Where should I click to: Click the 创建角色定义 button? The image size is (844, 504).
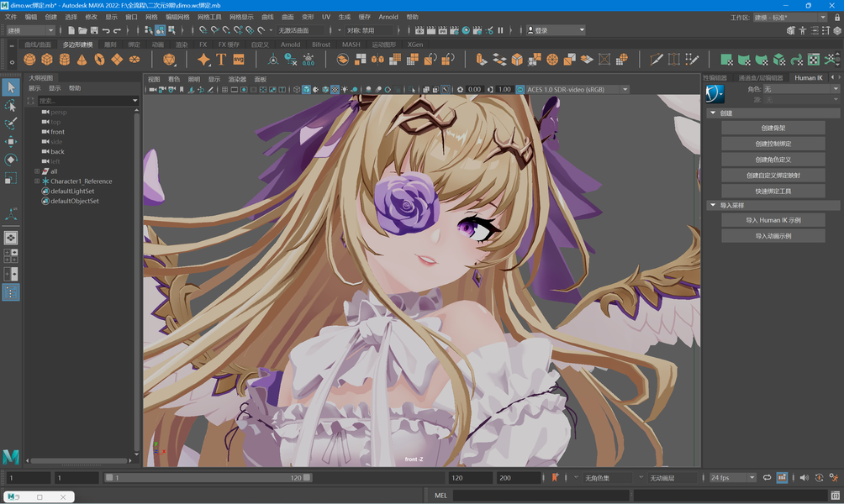click(x=773, y=160)
